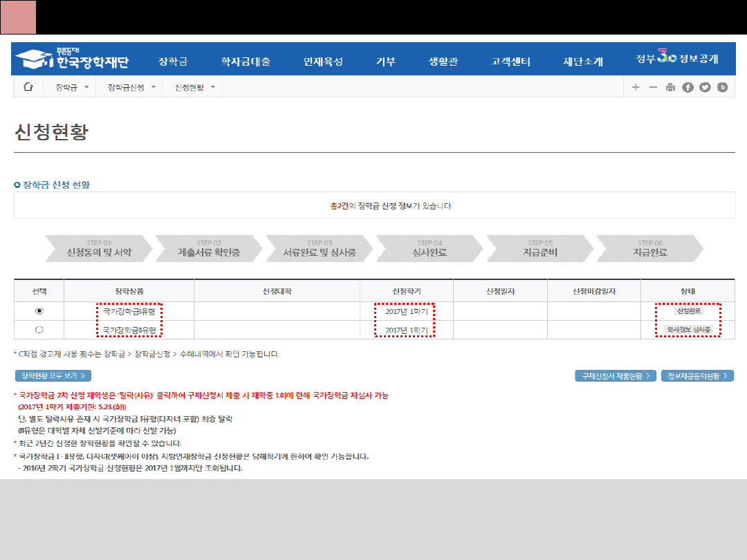
Task: Click the home icon in breadcrumb bar
Action: 28,87
